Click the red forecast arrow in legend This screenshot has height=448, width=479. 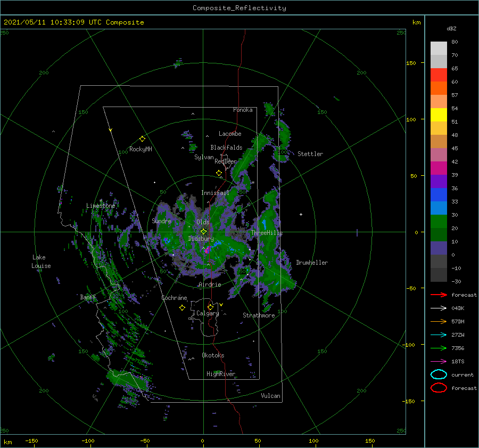(x=439, y=295)
